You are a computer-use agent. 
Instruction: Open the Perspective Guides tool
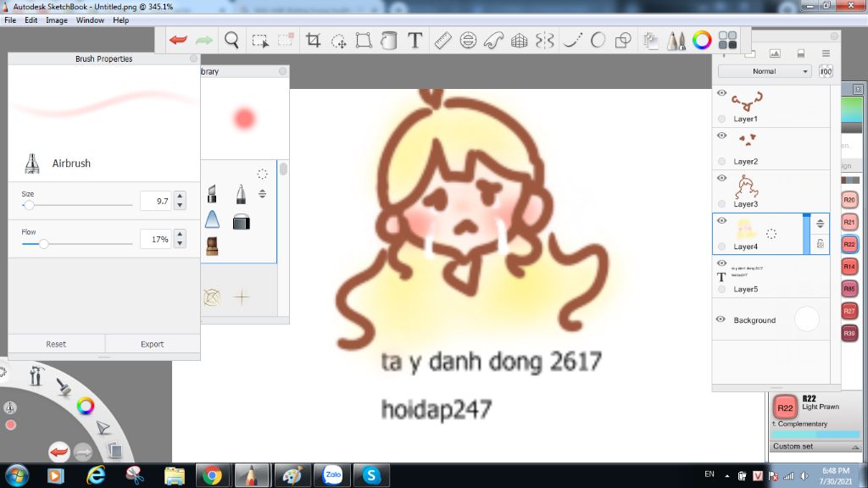point(520,41)
